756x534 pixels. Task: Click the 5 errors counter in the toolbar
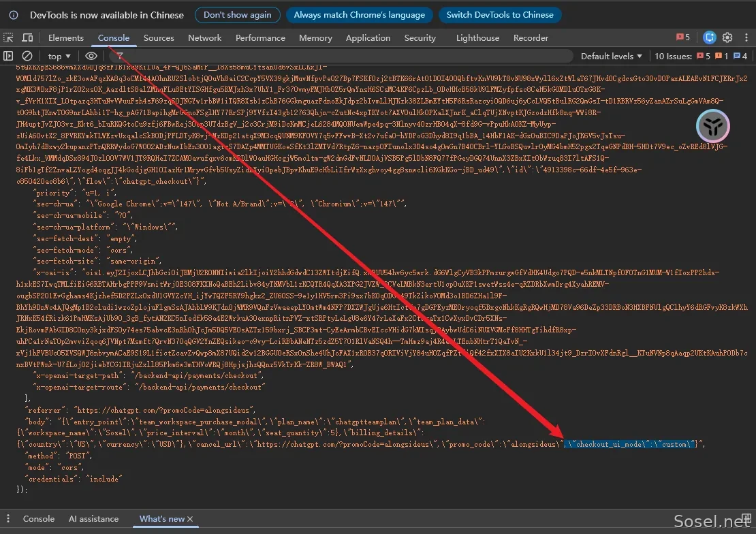click(682, 37)
